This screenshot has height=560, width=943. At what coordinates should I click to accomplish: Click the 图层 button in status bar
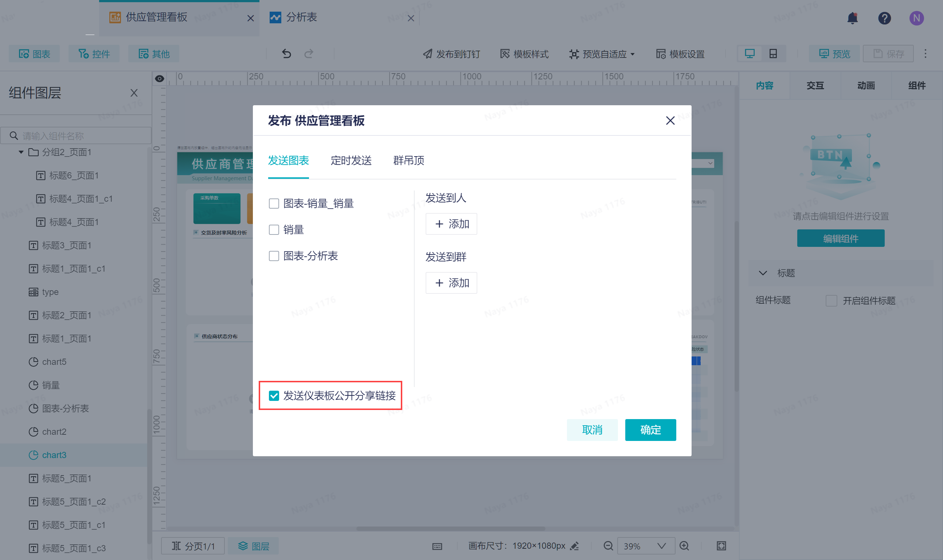coord(253,546)
